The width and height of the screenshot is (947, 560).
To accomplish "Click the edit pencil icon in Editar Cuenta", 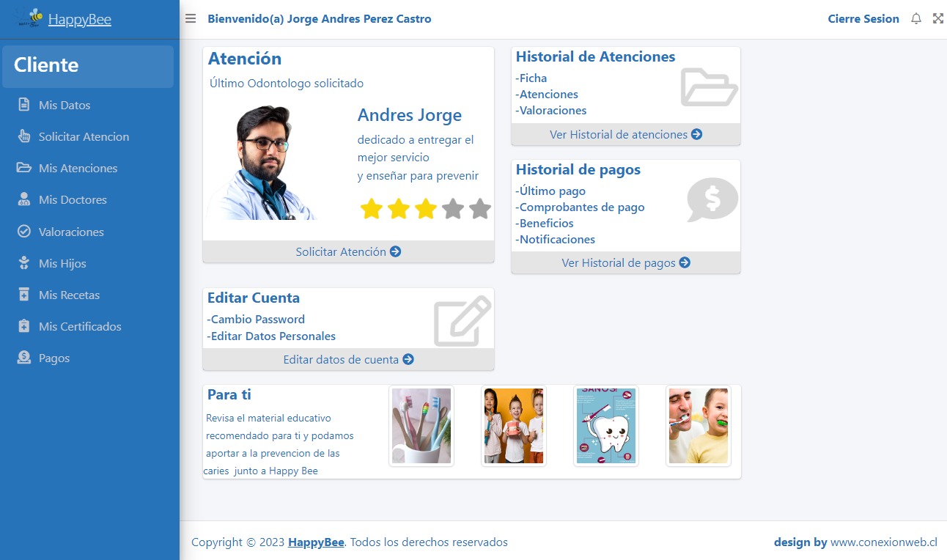I will [463, 321].
